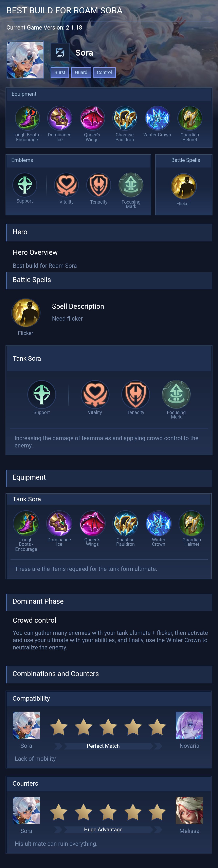Select the Focusing Mark talent in the top Emblems panel
The image size is (218, 868).
(x=131, y=185)
